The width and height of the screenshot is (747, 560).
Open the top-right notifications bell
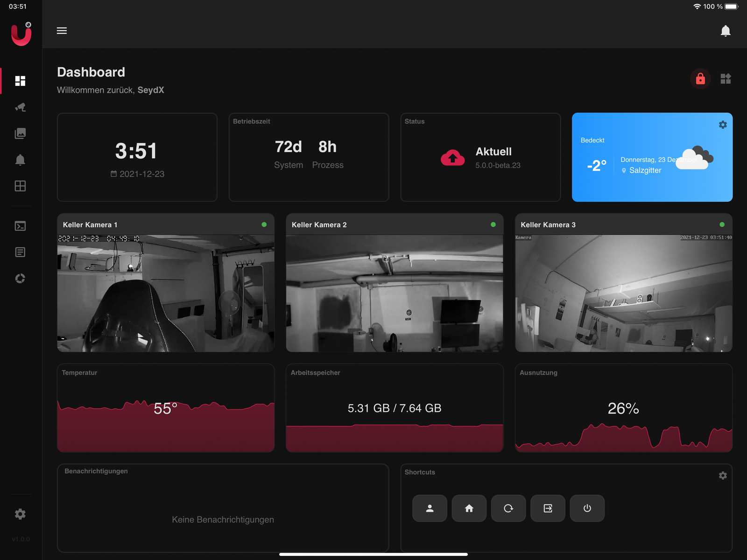click(725, 31)
